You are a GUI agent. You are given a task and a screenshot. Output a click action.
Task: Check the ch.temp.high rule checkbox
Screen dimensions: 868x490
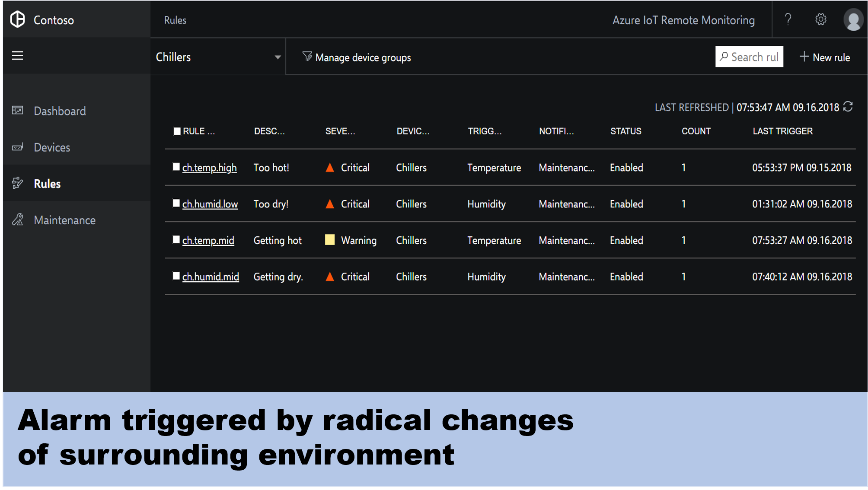click(176, 167)
